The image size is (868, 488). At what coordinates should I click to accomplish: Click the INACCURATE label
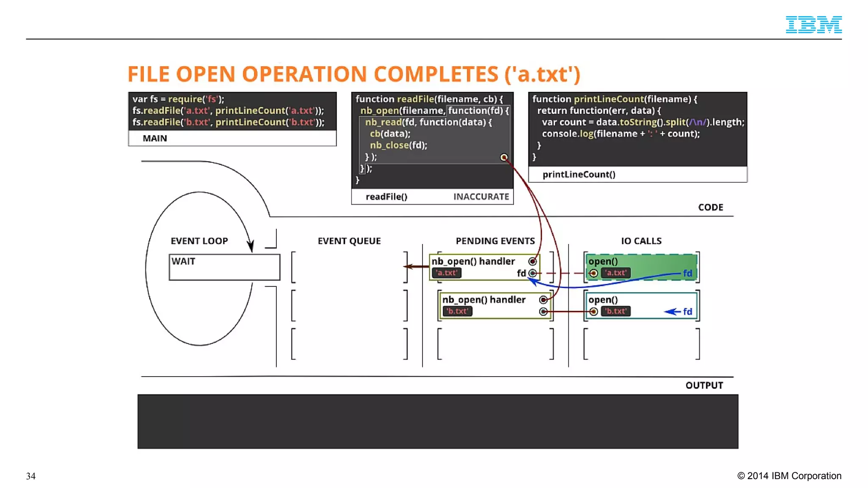[x=481, y=197]
